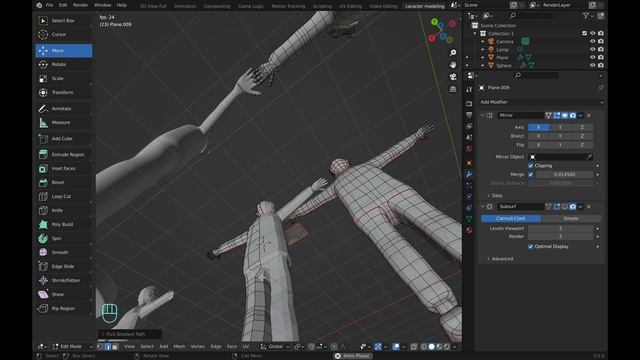This screenshot has width=640, height=360.
Task: Open the Add Modifier dropdown
Action: (x=542, y=102)
